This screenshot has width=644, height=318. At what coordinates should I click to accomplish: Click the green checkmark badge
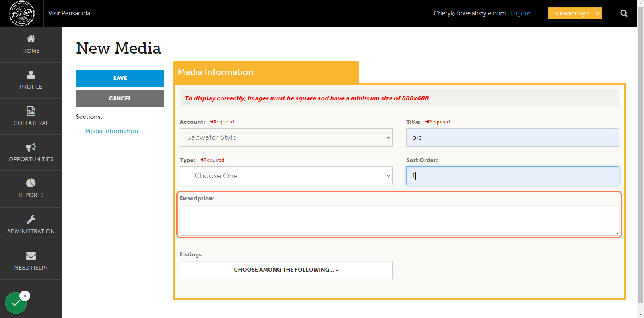click(x=16, y=303)
